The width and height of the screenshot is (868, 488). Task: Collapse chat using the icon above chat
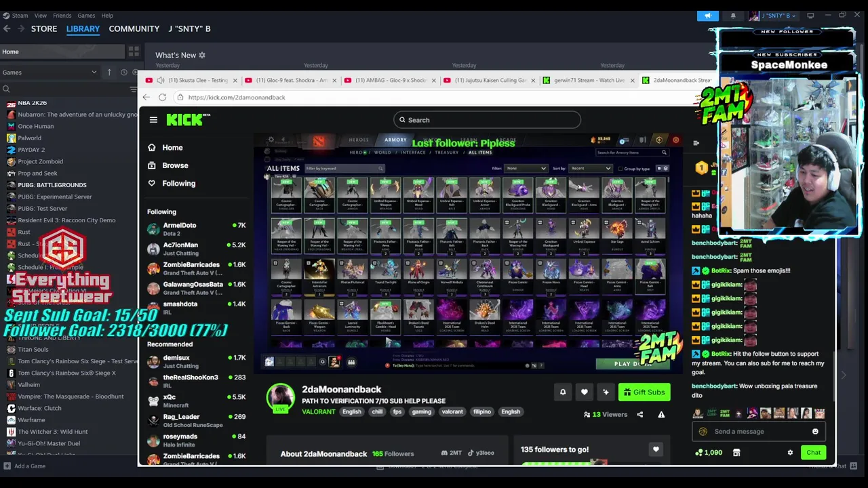pyautogui.click(x=696, y=143)
